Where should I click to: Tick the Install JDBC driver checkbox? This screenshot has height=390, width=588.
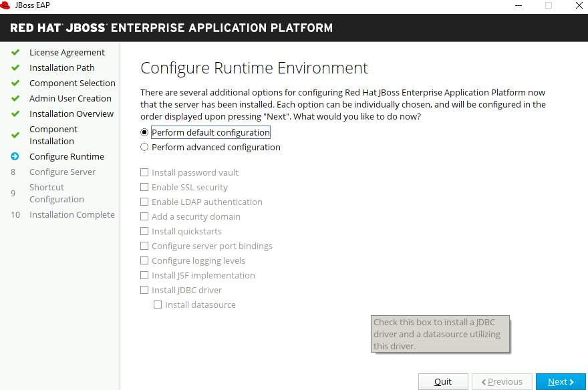pos(144,290)
